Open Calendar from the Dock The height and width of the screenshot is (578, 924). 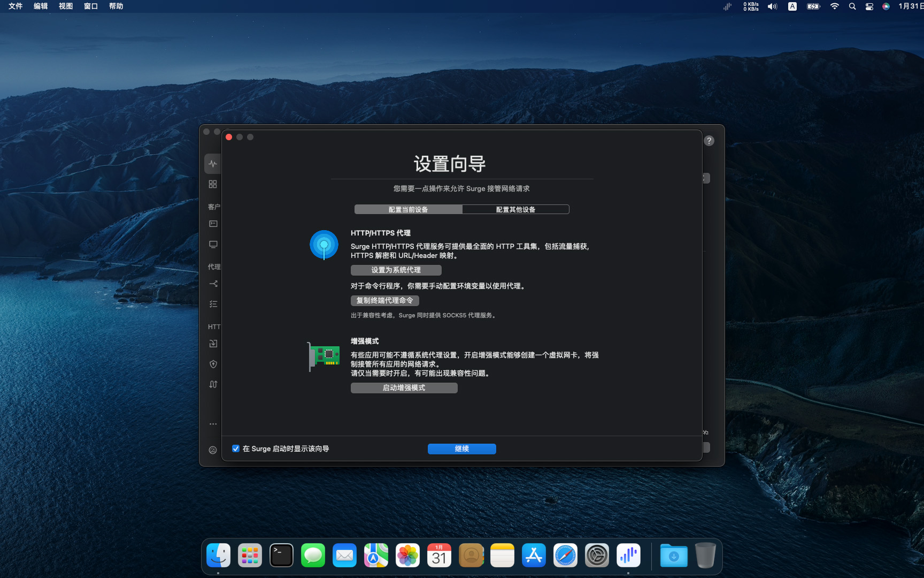[x=439, y=556]
